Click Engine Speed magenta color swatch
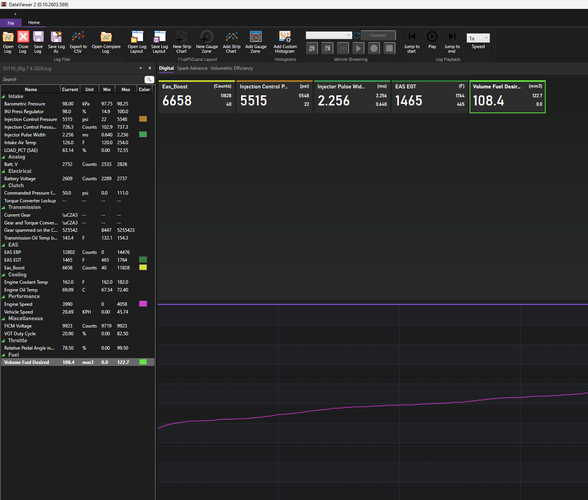Screen dimensions: 588x500 coord(143,304)
